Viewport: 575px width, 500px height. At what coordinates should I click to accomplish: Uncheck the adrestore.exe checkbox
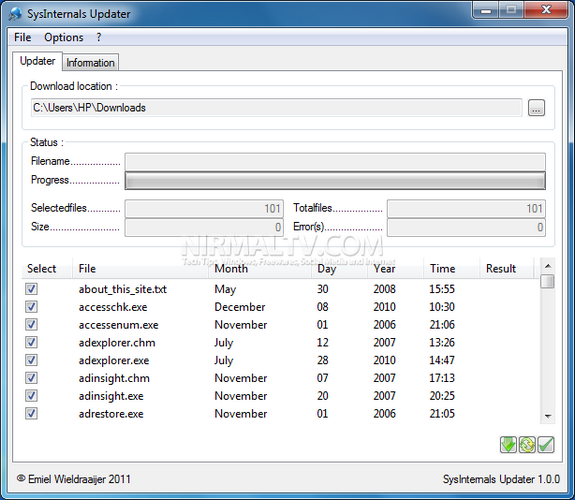[31, 413]
